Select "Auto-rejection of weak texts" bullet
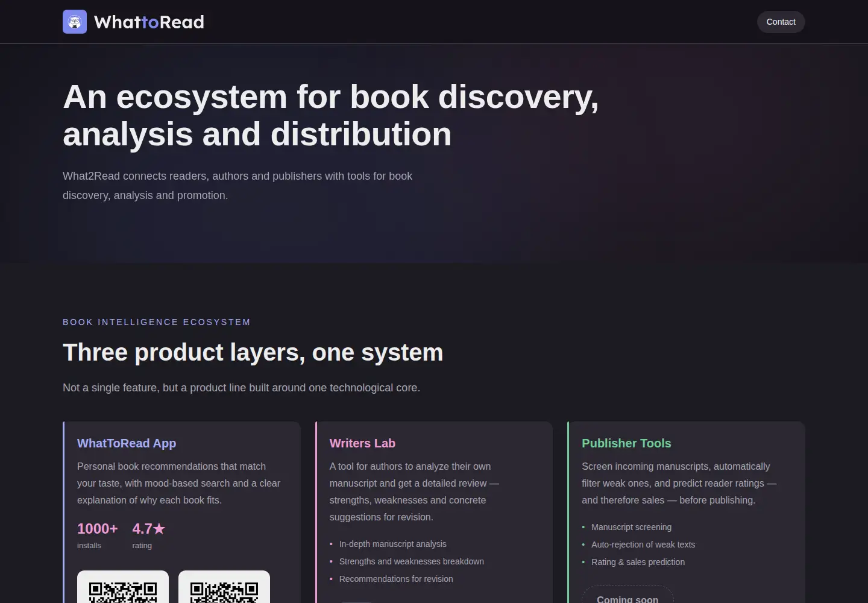Viewport: 868px width, 603px height. pos(643,545)
